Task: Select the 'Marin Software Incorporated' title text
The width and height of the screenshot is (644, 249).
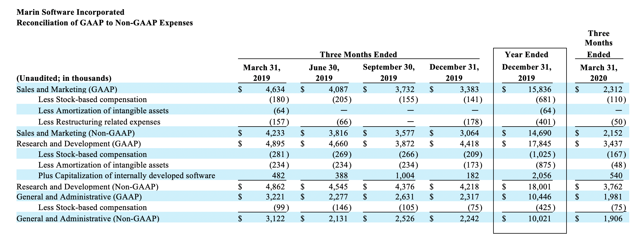Action: (70, 12)
